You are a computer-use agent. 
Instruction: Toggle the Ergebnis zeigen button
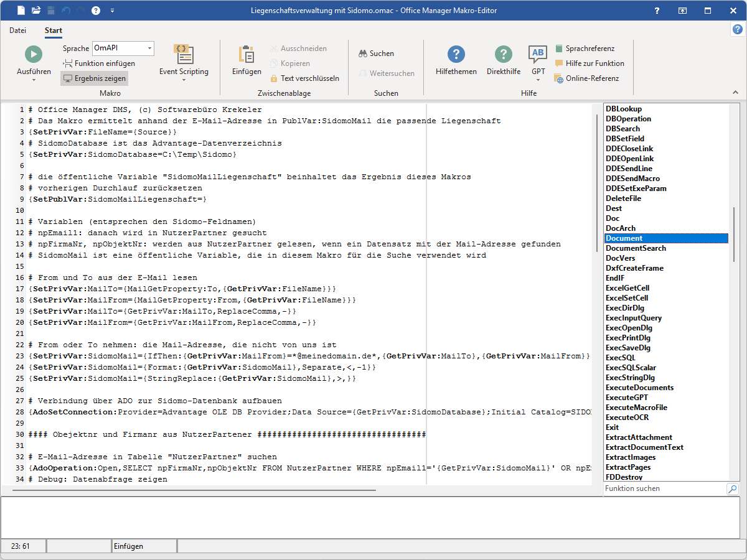[94, 78]
